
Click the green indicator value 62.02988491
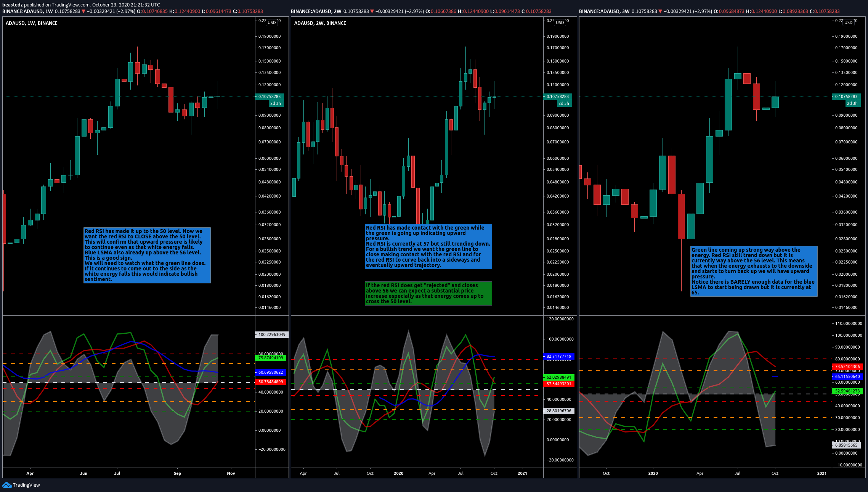(x=559, y=377)
